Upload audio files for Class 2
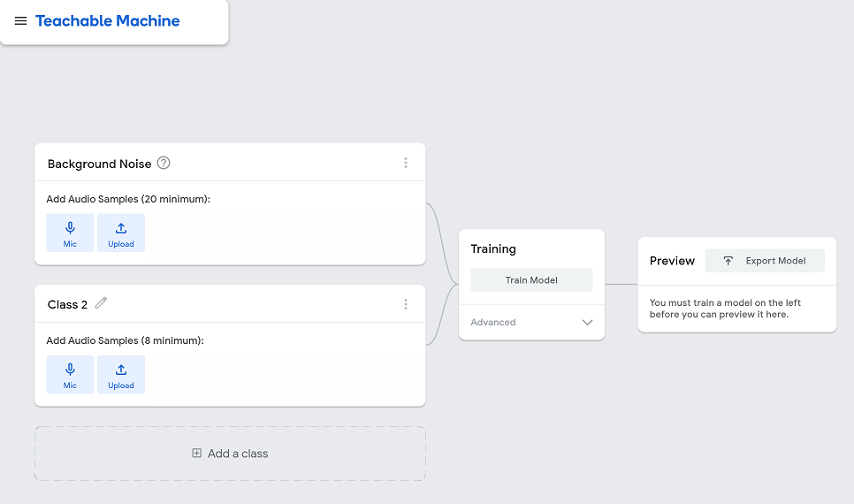 tap(121, 374)
